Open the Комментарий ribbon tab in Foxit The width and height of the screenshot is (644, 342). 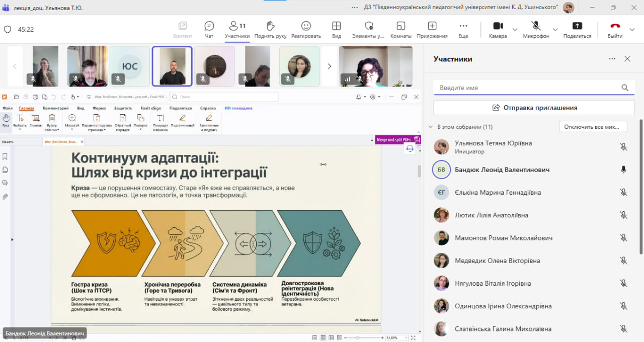tap(55, 108)
